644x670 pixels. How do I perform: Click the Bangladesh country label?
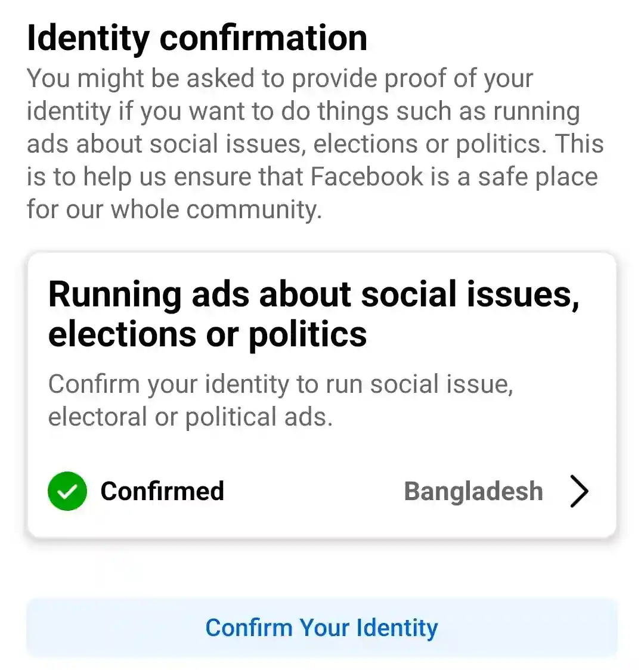click(x=473, y=491)
